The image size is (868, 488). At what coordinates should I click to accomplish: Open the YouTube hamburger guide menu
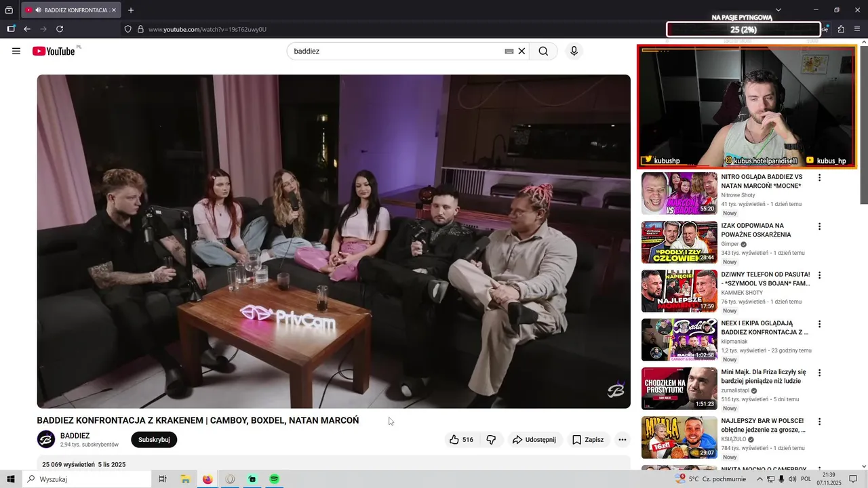[16, 51]
